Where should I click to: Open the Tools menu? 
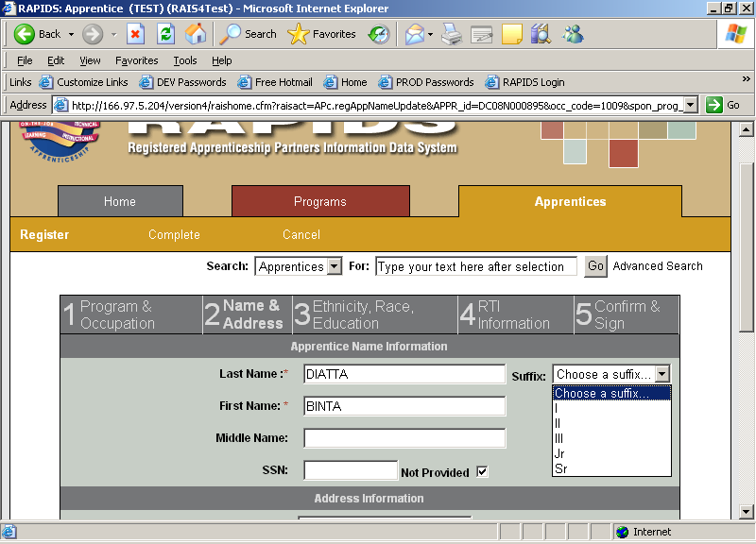click(x=185, y=60)
